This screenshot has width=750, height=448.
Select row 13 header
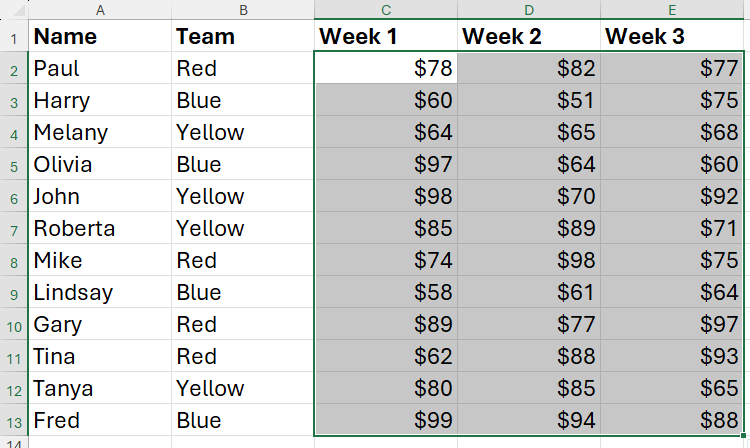coord(14,421)
